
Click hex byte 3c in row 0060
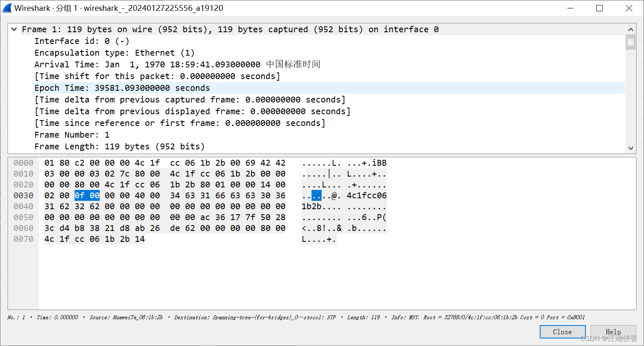(49, 228)
